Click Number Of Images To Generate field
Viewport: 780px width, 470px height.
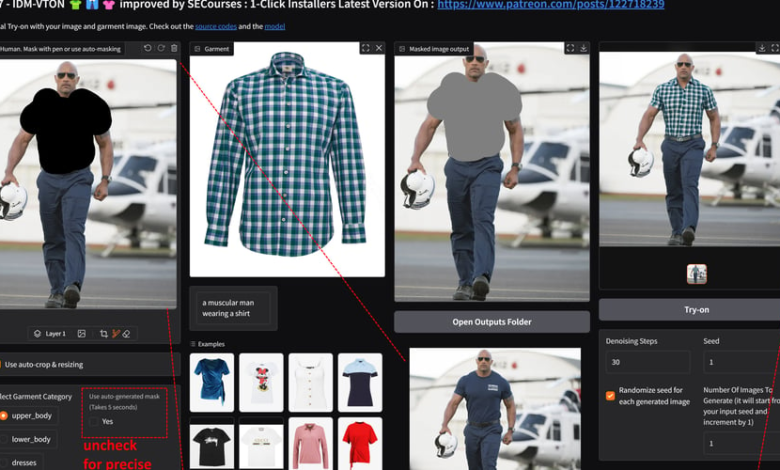[741, 443]
